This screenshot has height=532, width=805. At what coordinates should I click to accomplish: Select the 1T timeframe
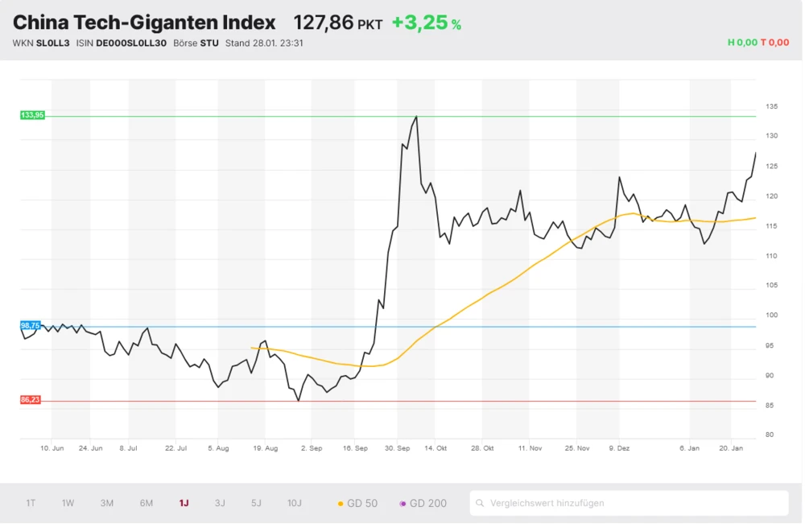pos(31,502)
